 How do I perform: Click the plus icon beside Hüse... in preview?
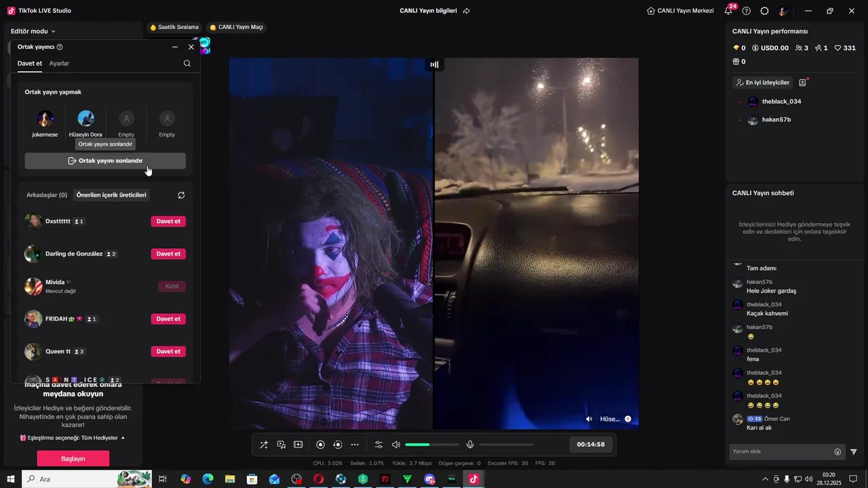point(628,419)
